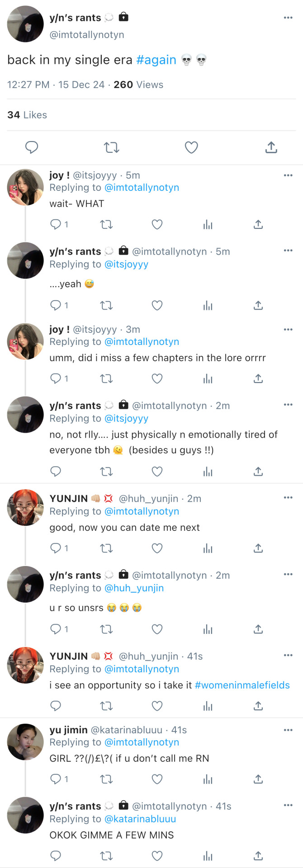Open more options on main tweet
The image size is (303, 868).
click(288, 18)
